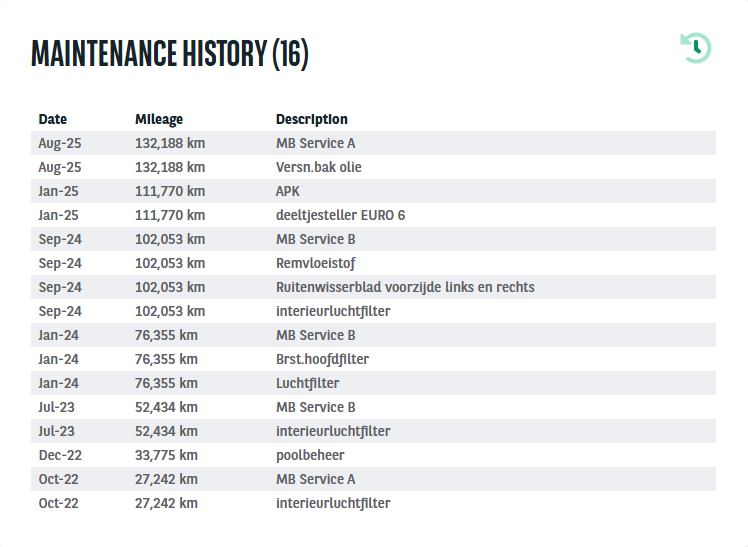
Task: Click the Jul-23 date in MB Service B row
Action: click(x=56, y=407)
